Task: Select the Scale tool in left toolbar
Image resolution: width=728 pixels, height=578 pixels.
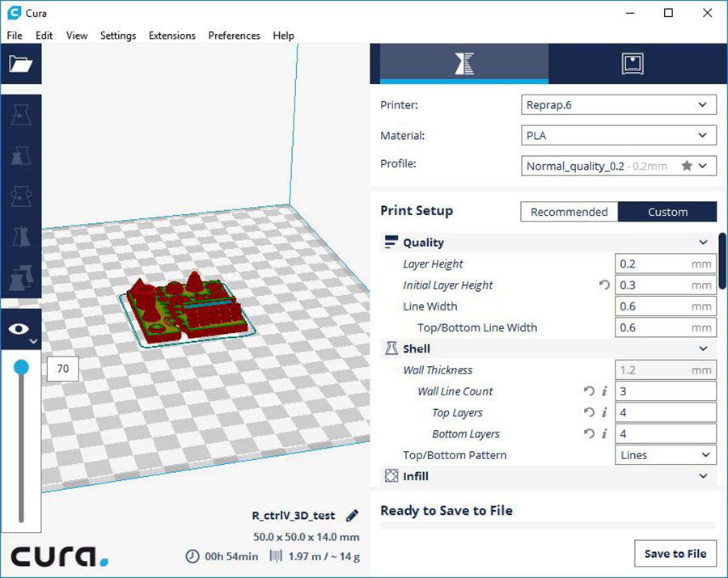Action: (x=21, y=155)
